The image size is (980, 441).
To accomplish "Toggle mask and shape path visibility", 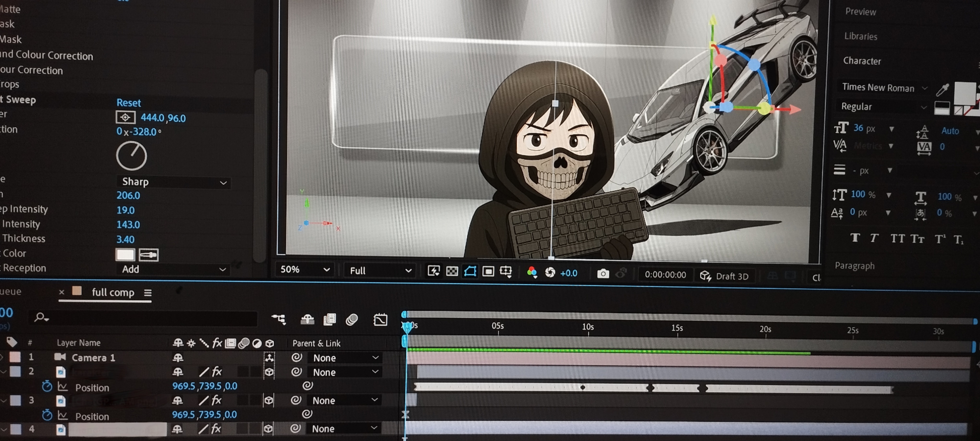I will click(x=470, y=271).
